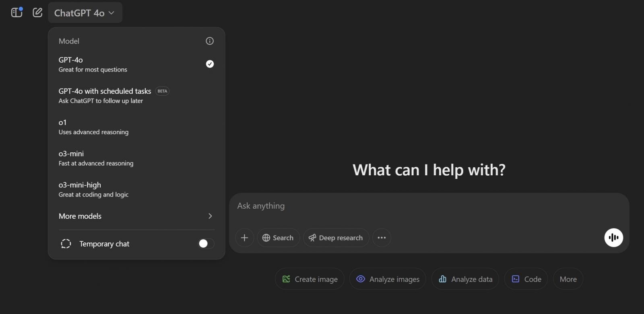Click the Code suggestion chip
644x314 pixels.
(526, 279)
